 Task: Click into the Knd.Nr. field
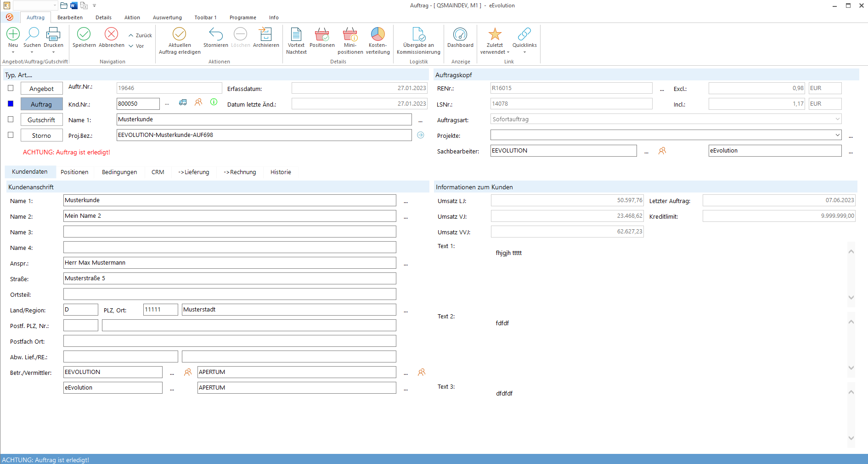[x=138, y=104]
